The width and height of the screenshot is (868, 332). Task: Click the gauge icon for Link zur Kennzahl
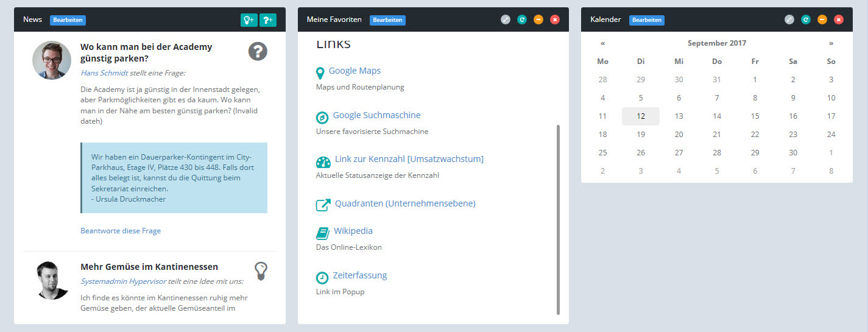tap(323, 161)
